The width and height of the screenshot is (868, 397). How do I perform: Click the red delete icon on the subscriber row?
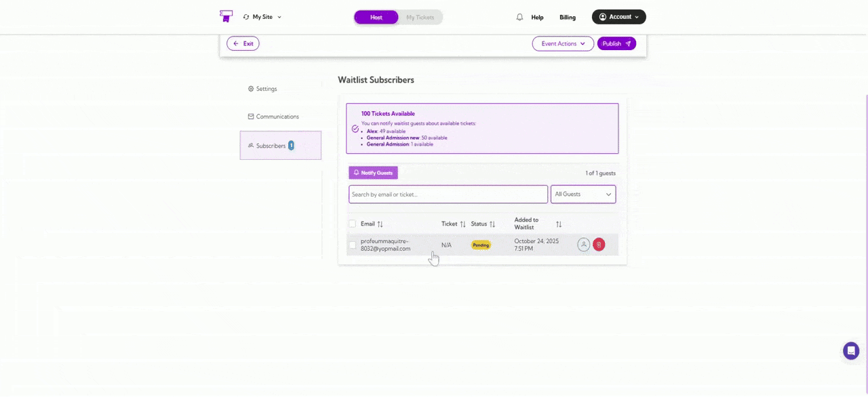[599, 245]
